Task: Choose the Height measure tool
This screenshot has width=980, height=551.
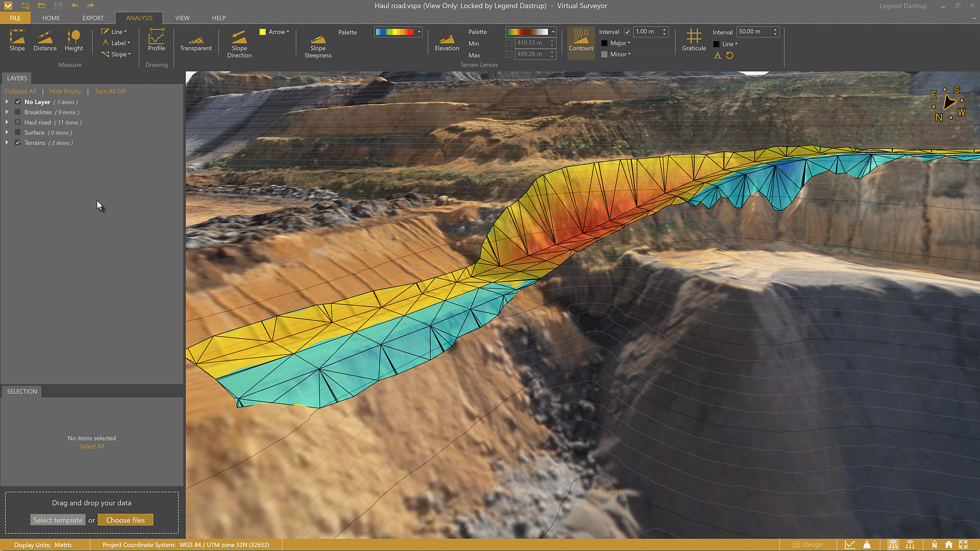Action: click(x=73, y=40)
